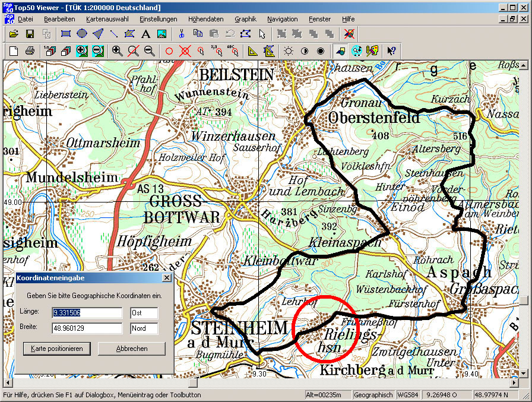Click the context help arrow-question icon
532x402 pixels.
click(391, 51)
